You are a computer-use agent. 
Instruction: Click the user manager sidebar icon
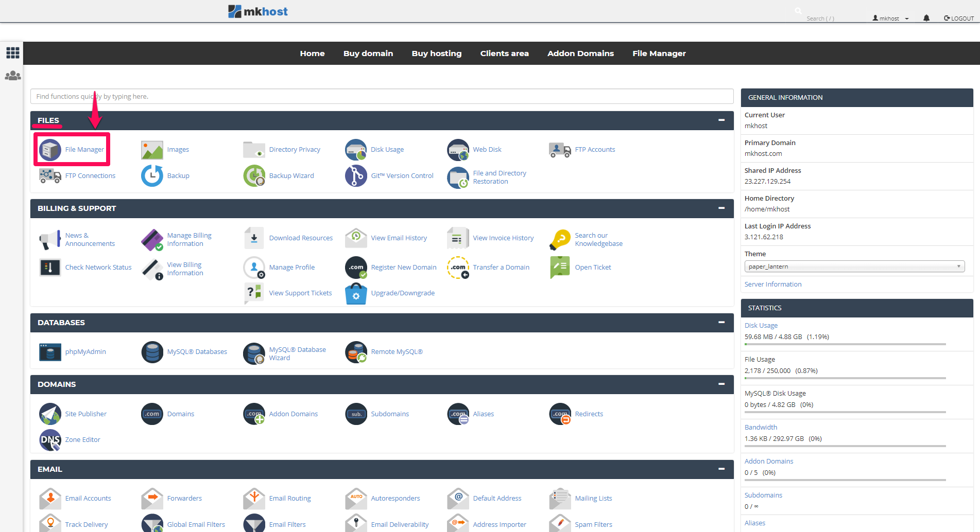tap(12, 76)
